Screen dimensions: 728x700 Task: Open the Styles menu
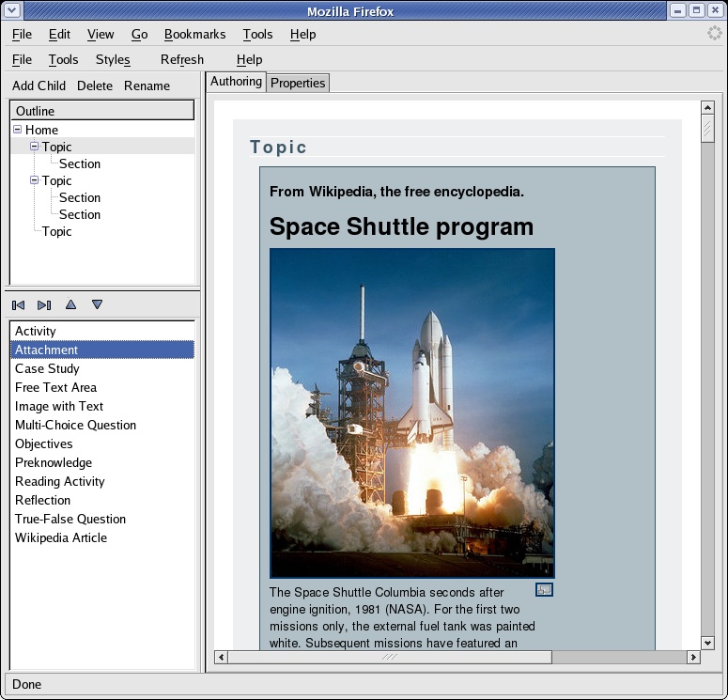point(113,60)
